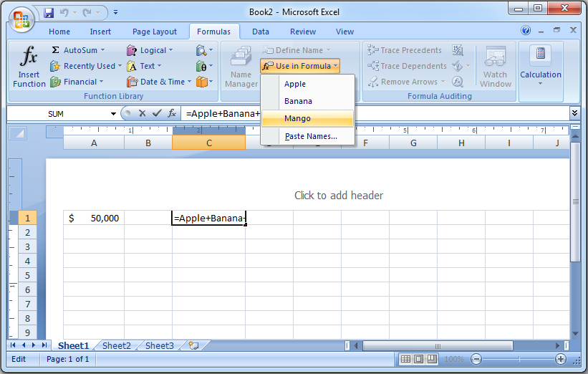Open the Name Manager
The image size is (588, 374).
click(x=241, y=67)
